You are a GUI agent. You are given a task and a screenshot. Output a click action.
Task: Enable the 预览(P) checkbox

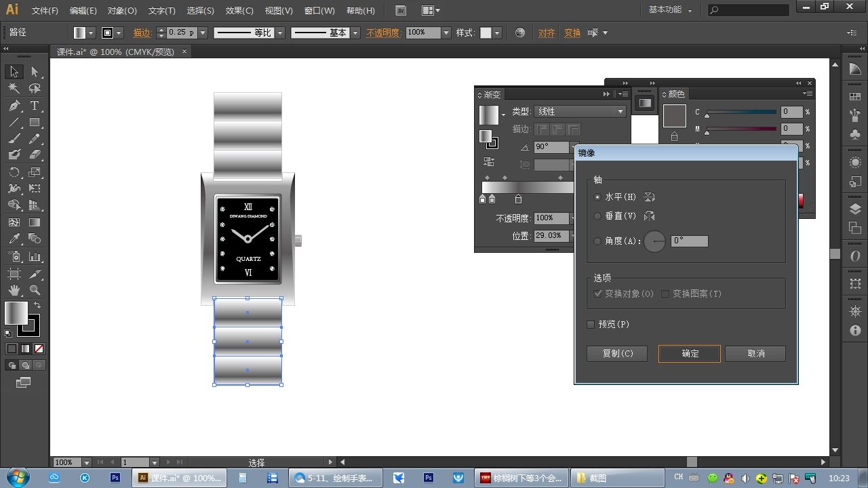[x=591, y=325]
